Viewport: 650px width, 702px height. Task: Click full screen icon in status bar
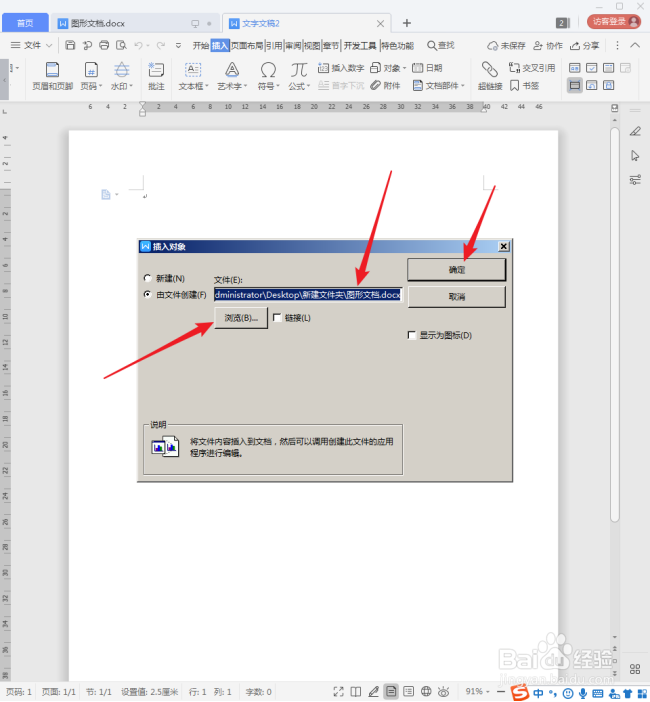338,692
